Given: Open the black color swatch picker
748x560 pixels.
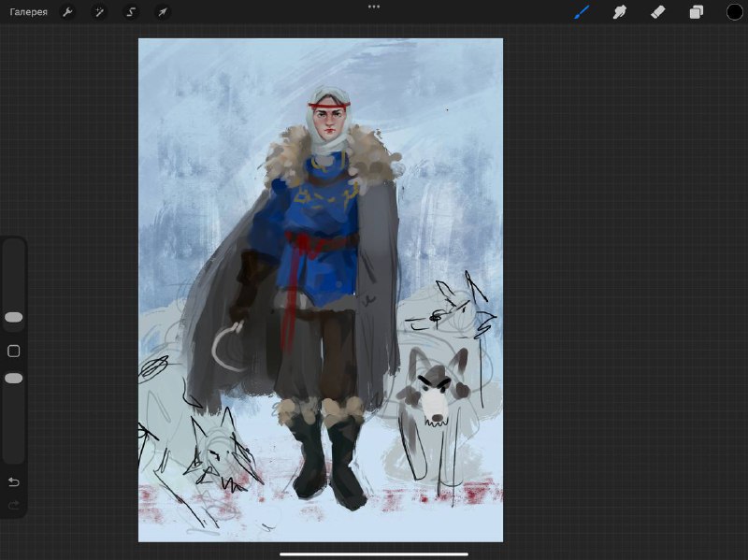Looking at the screenshot, I should 735,12.
